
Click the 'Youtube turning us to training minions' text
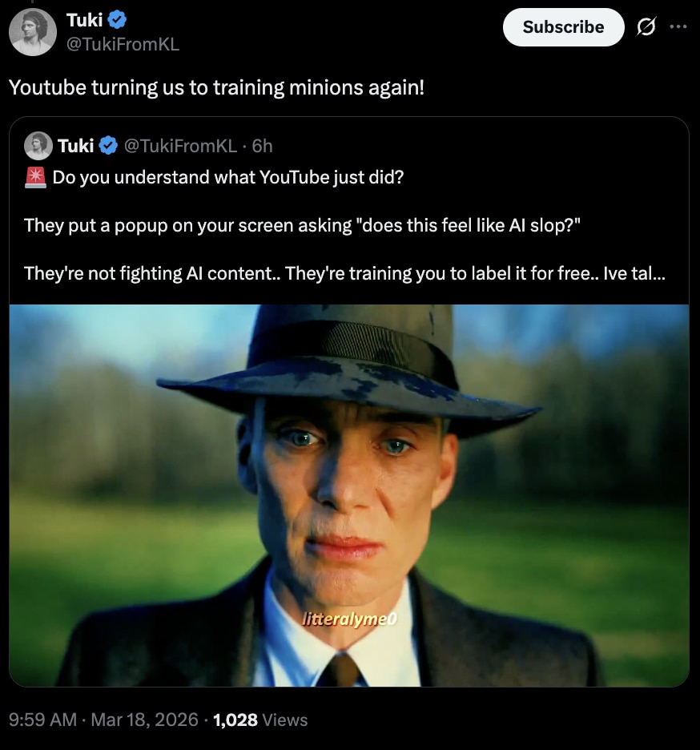(x=216, y=87)
